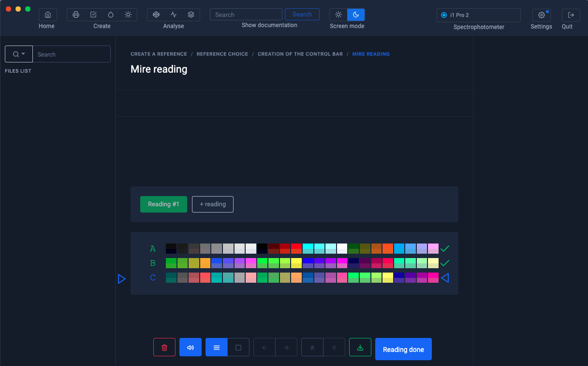Viewport: 588px width, 366px height.
Task: Open Creation of the Control Bar breadcrumb
Action: tap(300, 54)
